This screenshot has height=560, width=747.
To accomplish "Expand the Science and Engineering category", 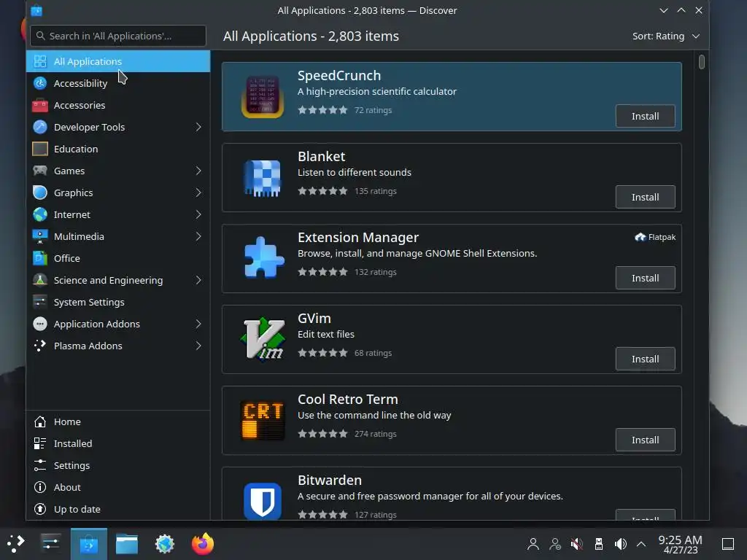I will 198,281.
